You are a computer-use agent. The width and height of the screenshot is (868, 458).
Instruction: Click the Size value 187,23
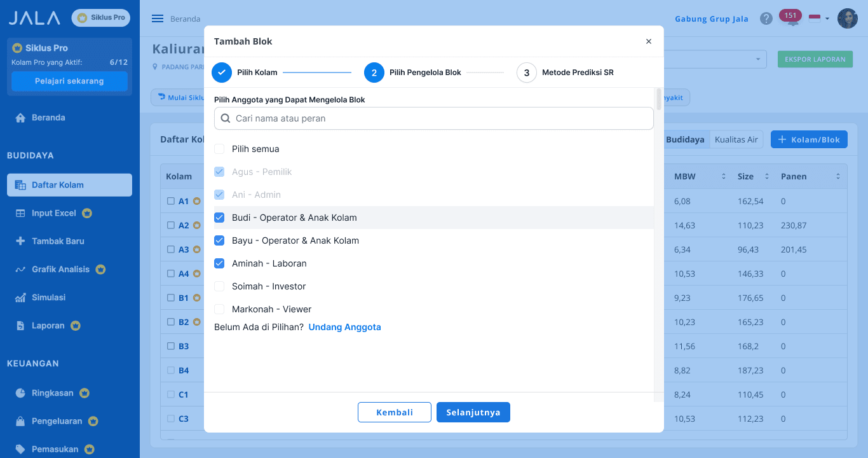click(x=750, y=370)
